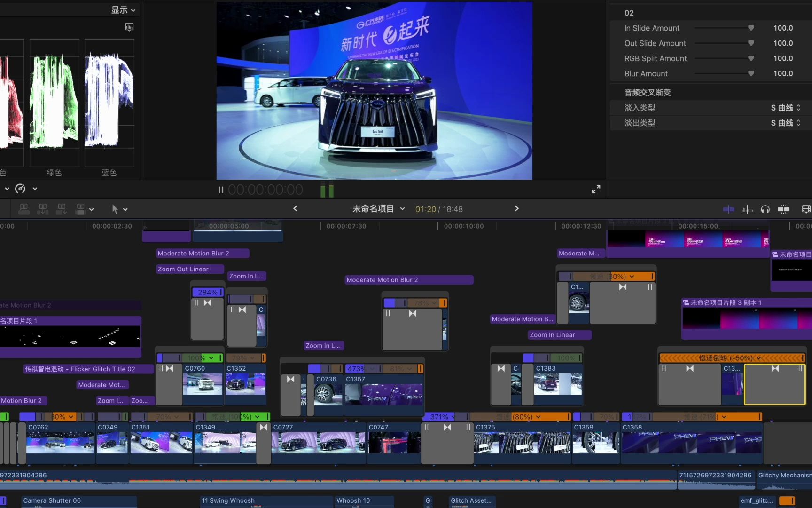Toggle solo headphones icon
This screenshot has height=508, width=812.
pyautogui.click(x=765, y=209)
